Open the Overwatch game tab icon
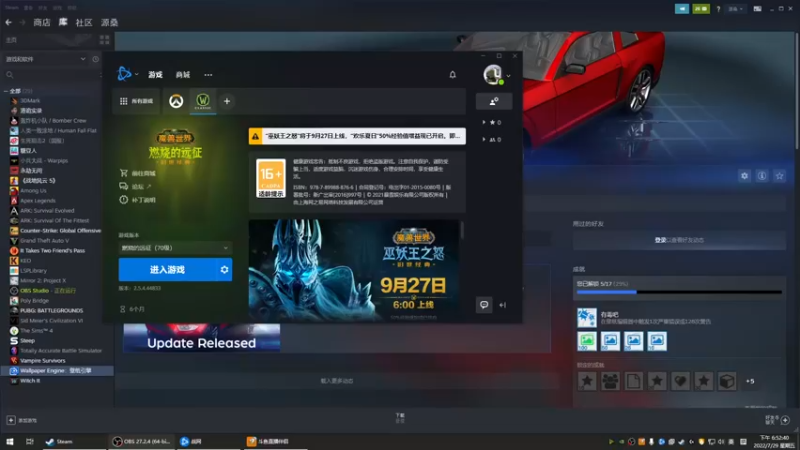Screen dimensions: 800x450 click(x=176, y=101)
